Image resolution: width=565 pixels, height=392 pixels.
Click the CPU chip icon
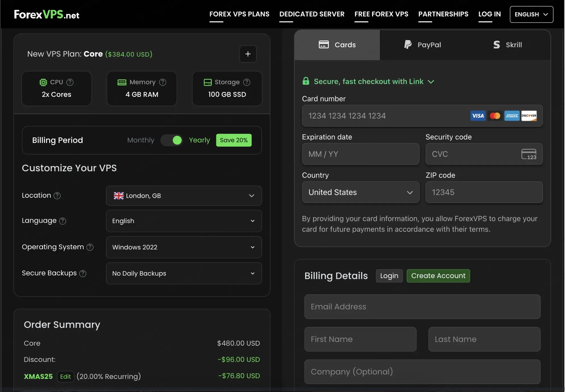click(43, 82)
